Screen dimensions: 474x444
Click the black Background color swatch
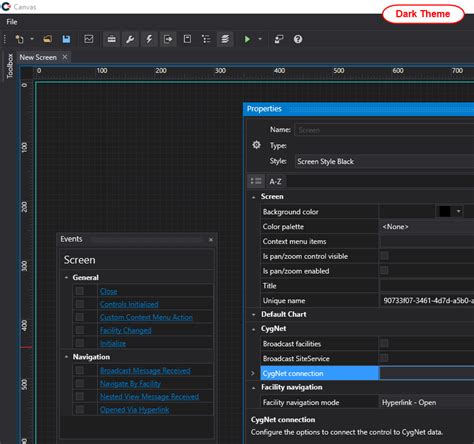click(445, 211)
